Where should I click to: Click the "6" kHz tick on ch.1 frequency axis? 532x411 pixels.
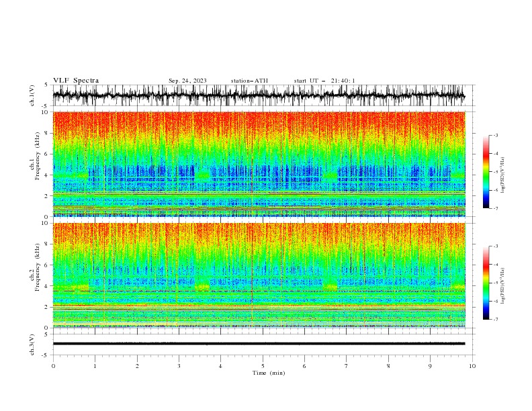[x=46, y=154]
